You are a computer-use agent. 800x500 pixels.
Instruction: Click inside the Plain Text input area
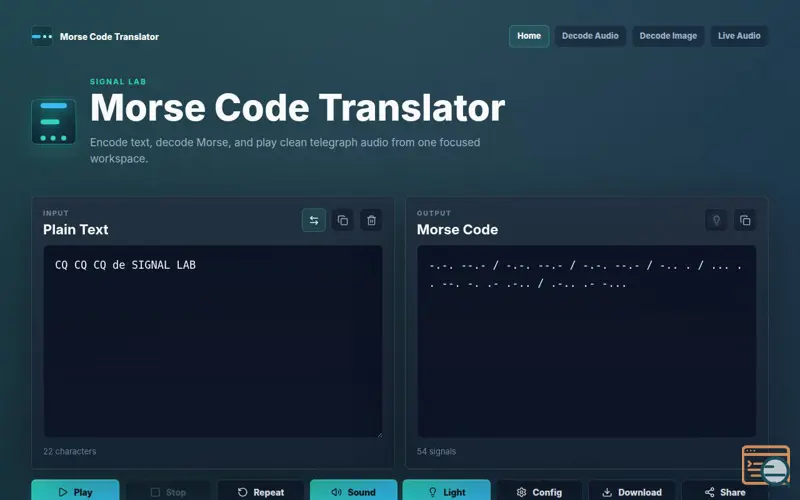pos(213,341)
